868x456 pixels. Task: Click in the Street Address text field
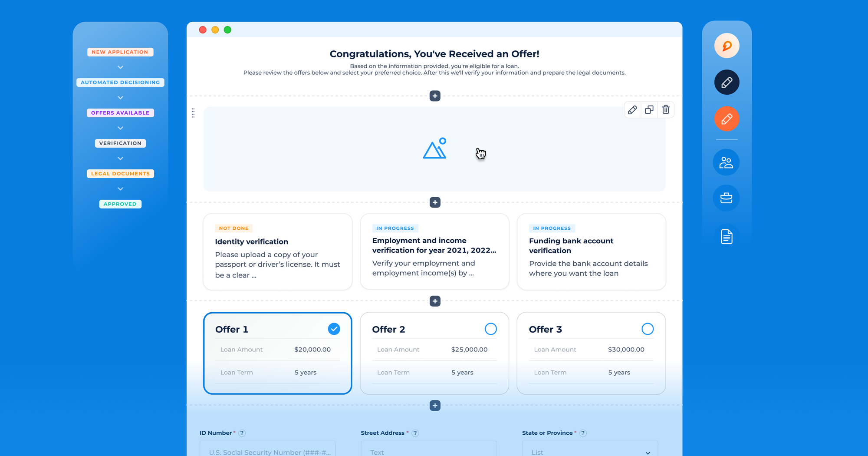429,449
